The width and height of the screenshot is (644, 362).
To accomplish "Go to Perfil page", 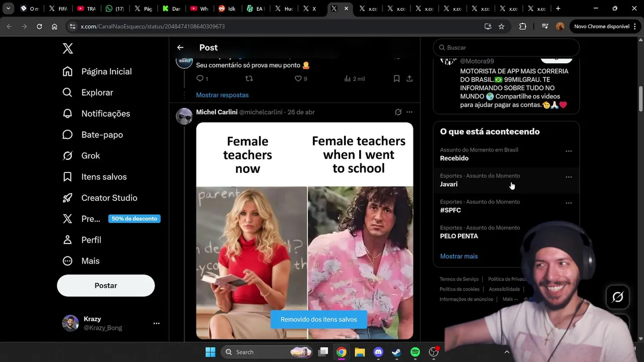I will (82, 240).
